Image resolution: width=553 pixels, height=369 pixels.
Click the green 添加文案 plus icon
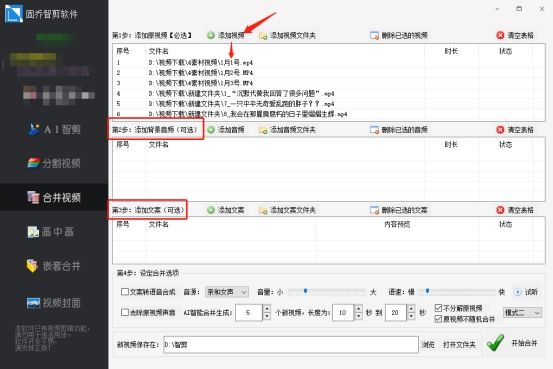click(x=211, y=210)
